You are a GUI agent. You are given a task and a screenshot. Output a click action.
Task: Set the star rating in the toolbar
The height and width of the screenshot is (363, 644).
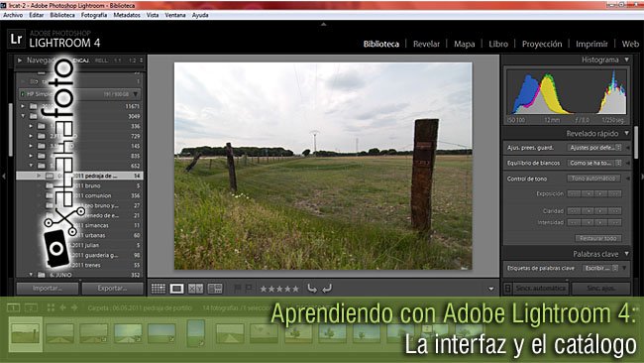point(279,289)
